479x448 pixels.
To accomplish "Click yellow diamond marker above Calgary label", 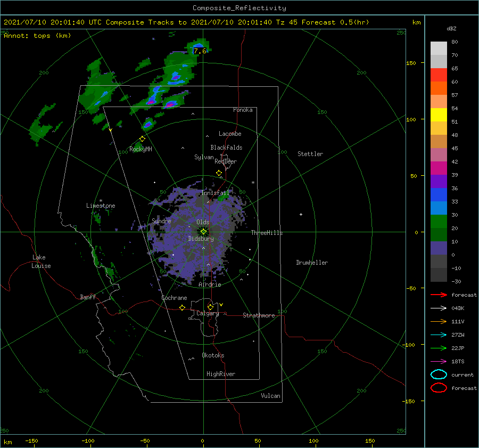I will (x=210, y=307).
